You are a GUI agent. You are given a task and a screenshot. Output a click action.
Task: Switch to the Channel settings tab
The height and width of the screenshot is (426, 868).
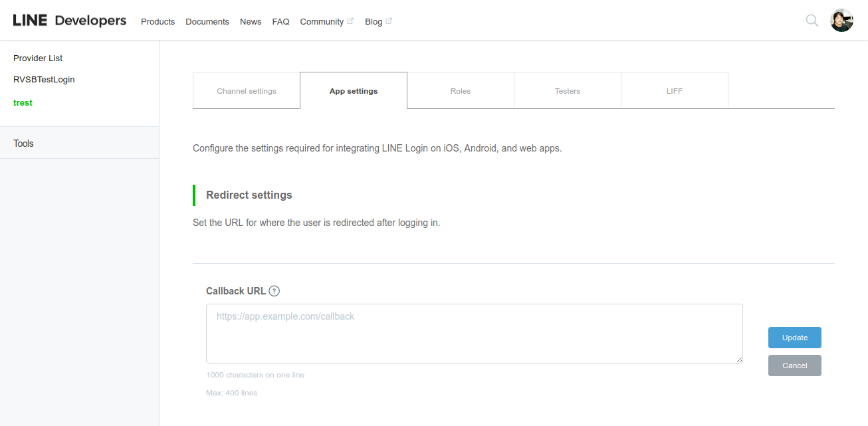tap(247, 91)
